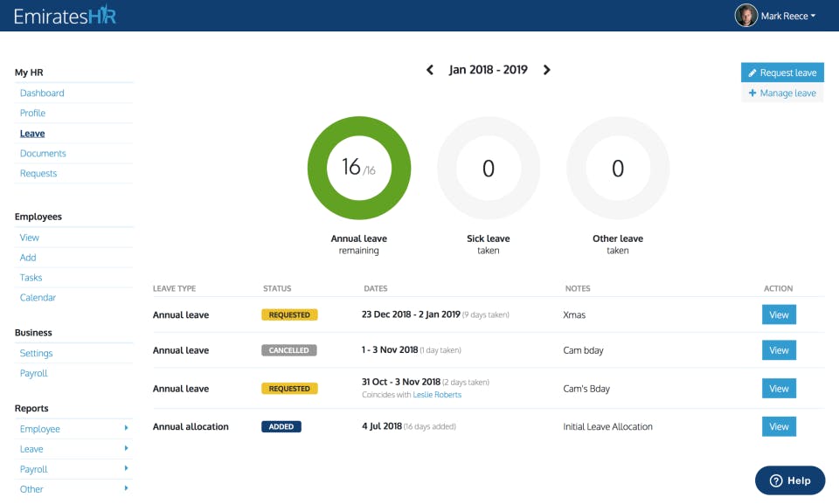The width and height of the screenshot is (839, 504).
Task: Go to next period with the right chevron
Action: [547, 69]
